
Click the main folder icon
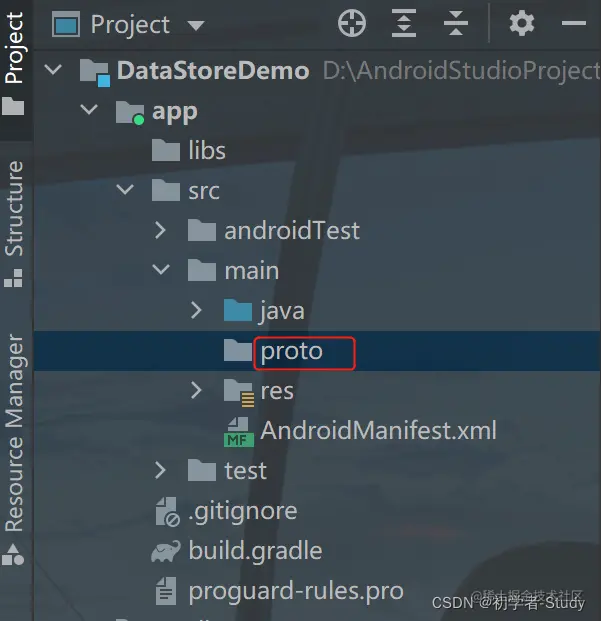point(202,270)
